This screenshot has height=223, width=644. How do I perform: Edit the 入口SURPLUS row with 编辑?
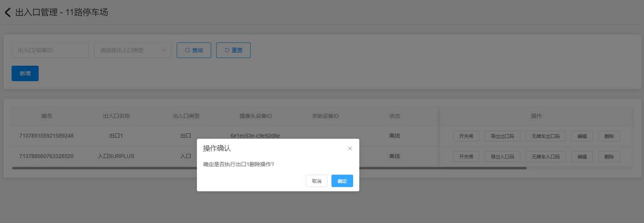[x=582, y=157]
